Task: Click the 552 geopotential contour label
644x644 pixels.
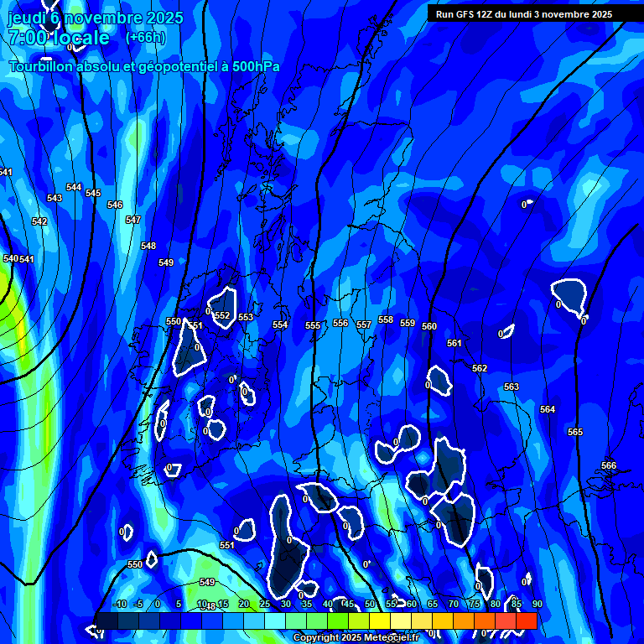Action: [222, 316]
